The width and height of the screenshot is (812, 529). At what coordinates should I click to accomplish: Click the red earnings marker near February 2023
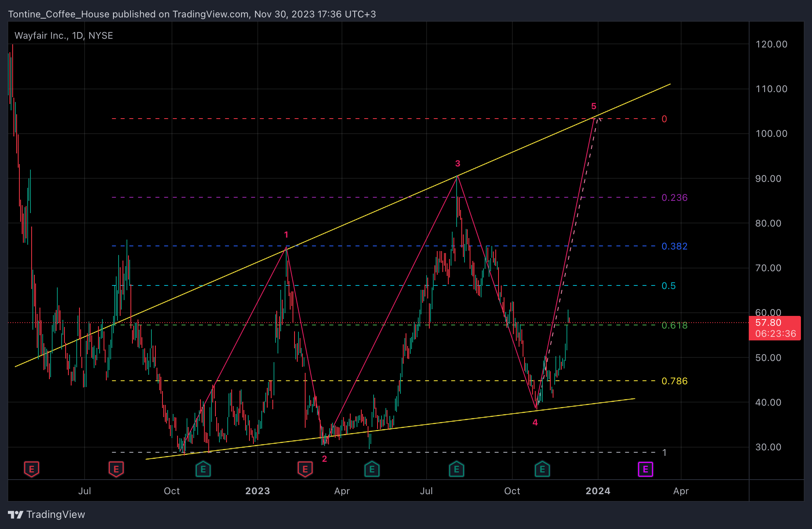(305, 469)
